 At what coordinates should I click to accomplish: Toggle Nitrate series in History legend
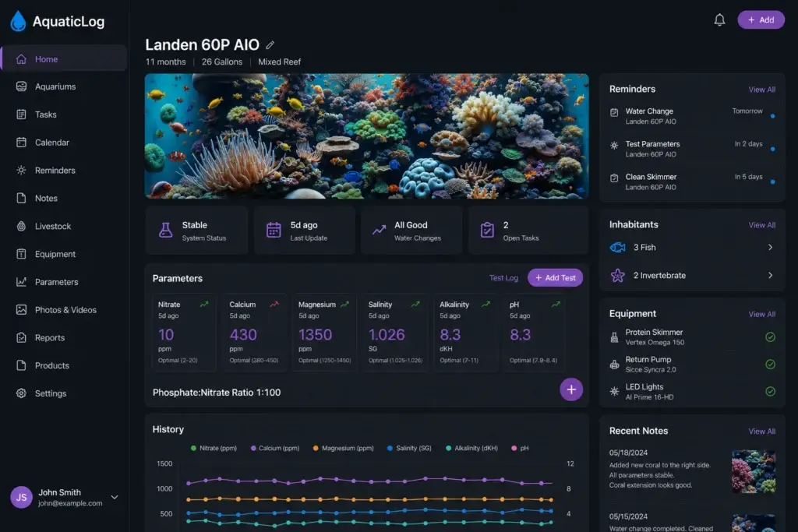[x=214, y=448]
